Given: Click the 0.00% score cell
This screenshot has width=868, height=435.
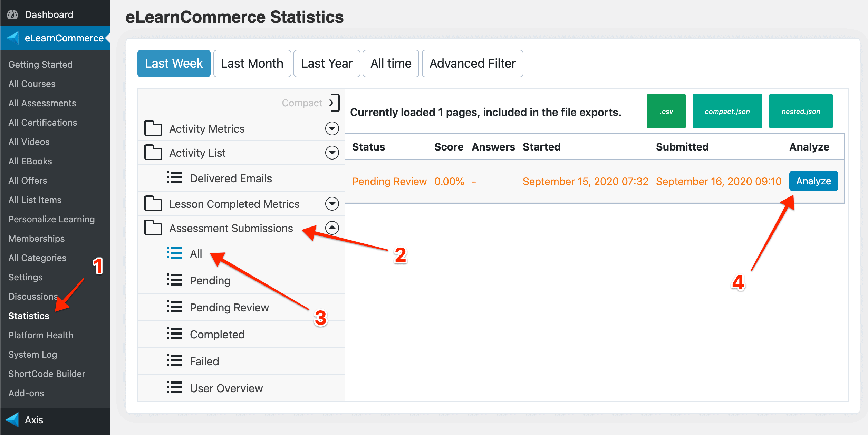Looking at the screenshot, I should pos(449,181).
